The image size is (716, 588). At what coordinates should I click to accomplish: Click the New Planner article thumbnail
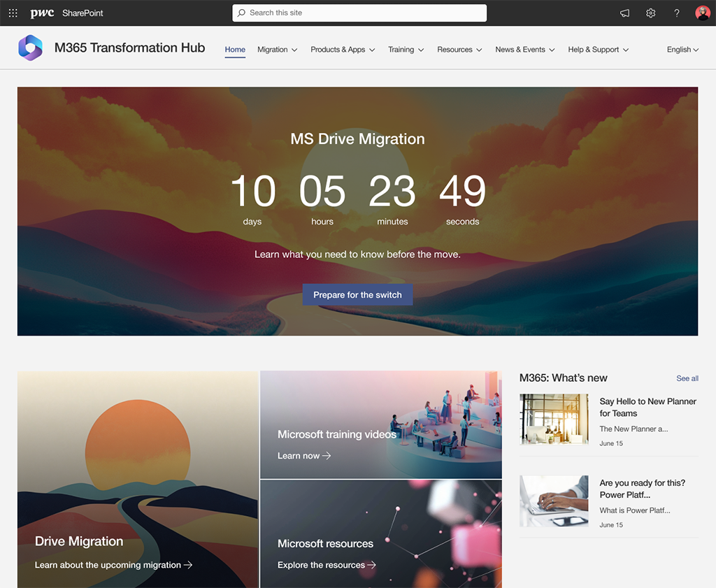(554, 420)
